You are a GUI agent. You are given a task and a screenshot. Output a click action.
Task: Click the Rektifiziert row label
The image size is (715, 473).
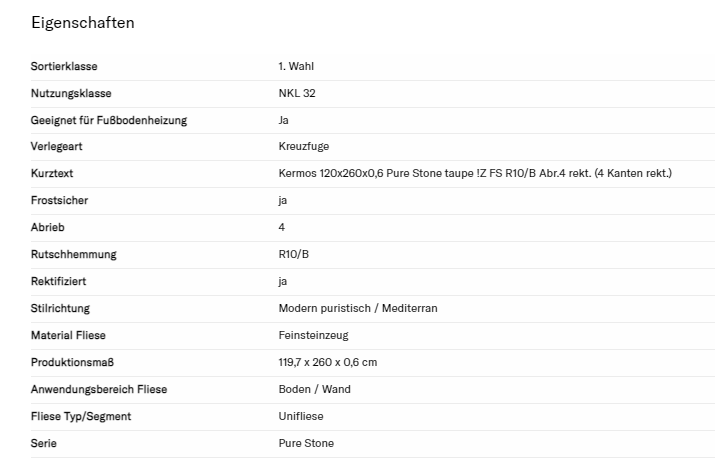(59, 282)
